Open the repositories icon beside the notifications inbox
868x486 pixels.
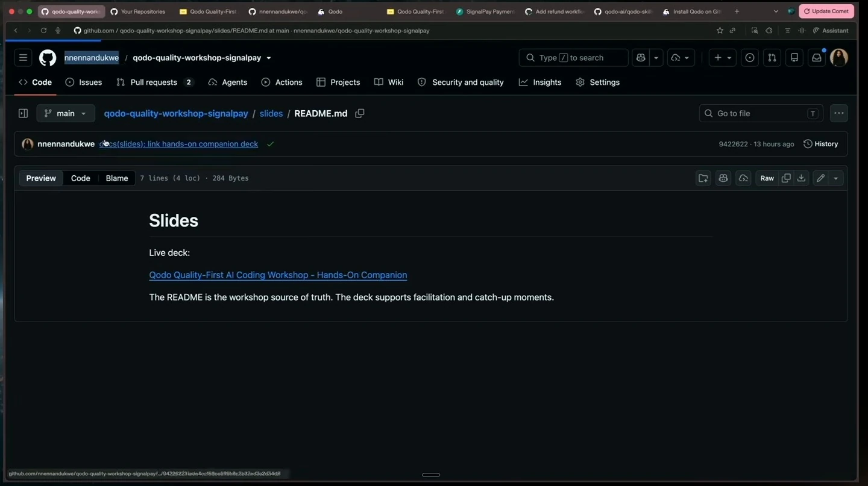[794, 58]
